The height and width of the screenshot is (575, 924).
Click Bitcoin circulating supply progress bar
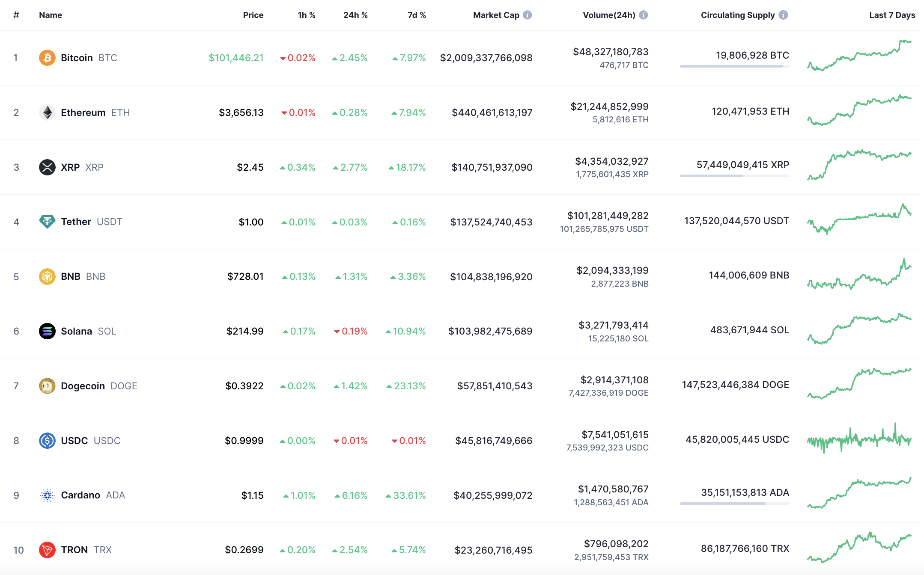pos(734,66)
